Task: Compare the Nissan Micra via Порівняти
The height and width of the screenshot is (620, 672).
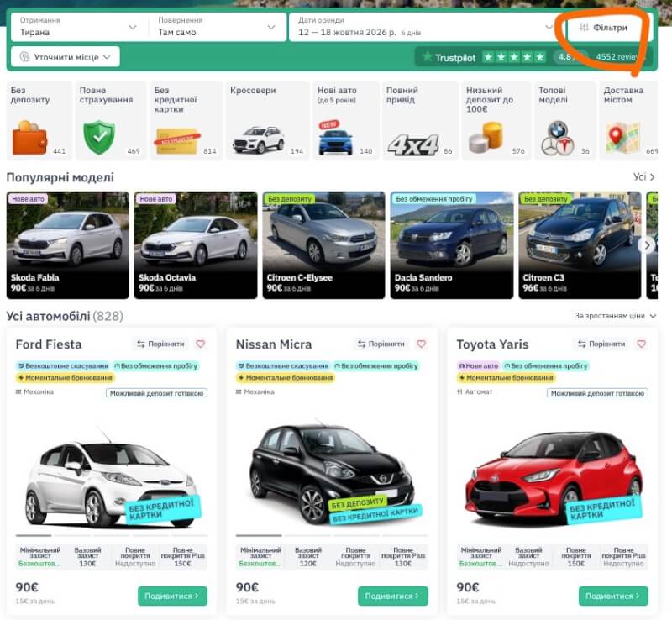Action: click(x=381, y=344)
